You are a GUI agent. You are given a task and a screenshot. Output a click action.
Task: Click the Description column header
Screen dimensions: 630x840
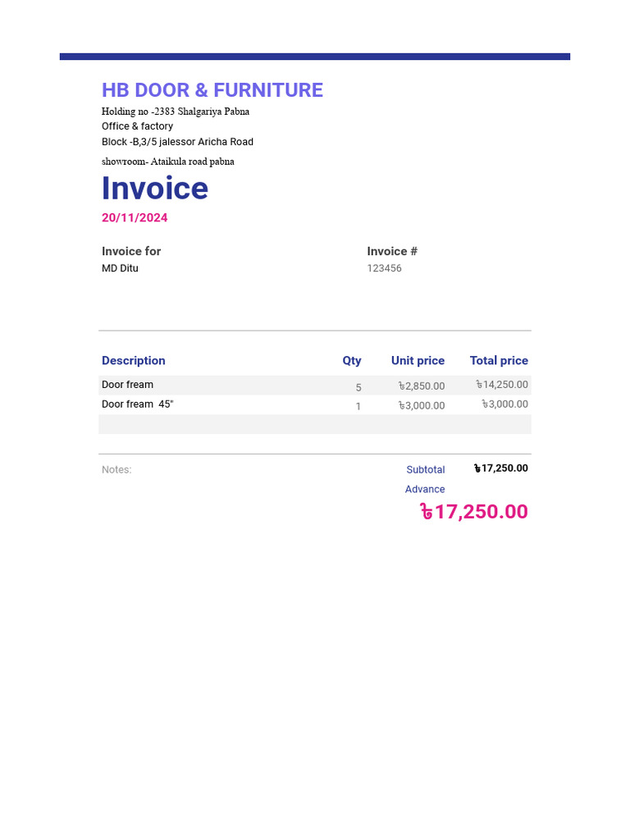point(134,361)
